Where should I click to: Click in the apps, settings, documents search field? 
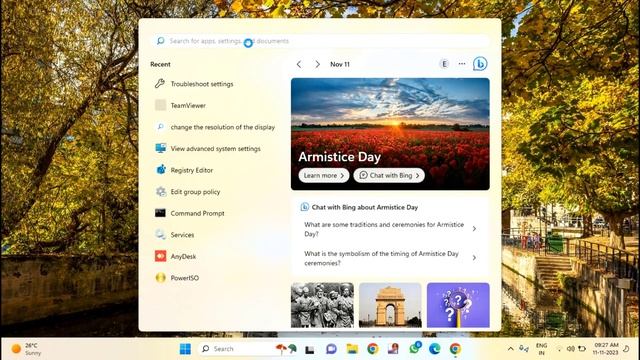pos(321,41)
